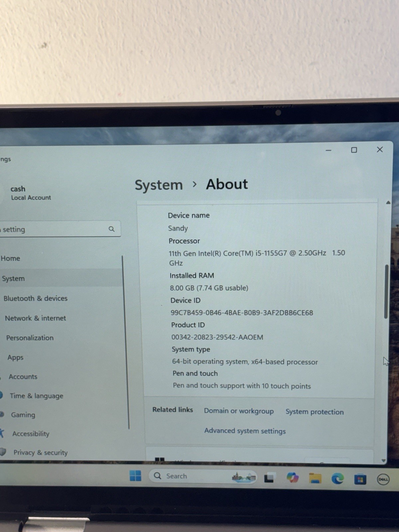Viewport: 399px width, 532px height.
Task: Open Network & internet settings
Action: (35, 318)
